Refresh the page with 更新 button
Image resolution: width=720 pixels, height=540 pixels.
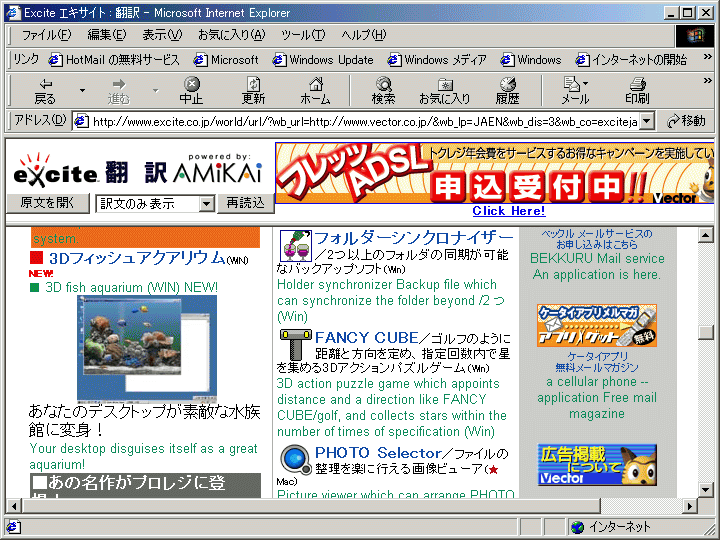pyautogui.click(x=253, y=91)
